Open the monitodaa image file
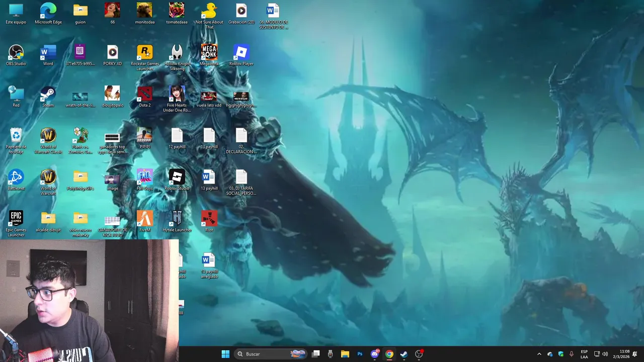Image resolution: width=644 pixels, height=362 pixels. coord(144,14)
